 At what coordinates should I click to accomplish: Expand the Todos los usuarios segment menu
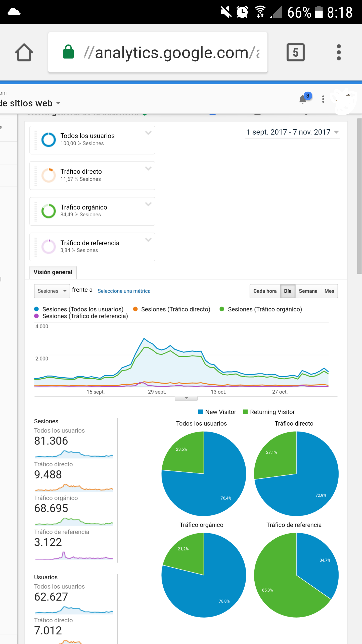[148, 133]
